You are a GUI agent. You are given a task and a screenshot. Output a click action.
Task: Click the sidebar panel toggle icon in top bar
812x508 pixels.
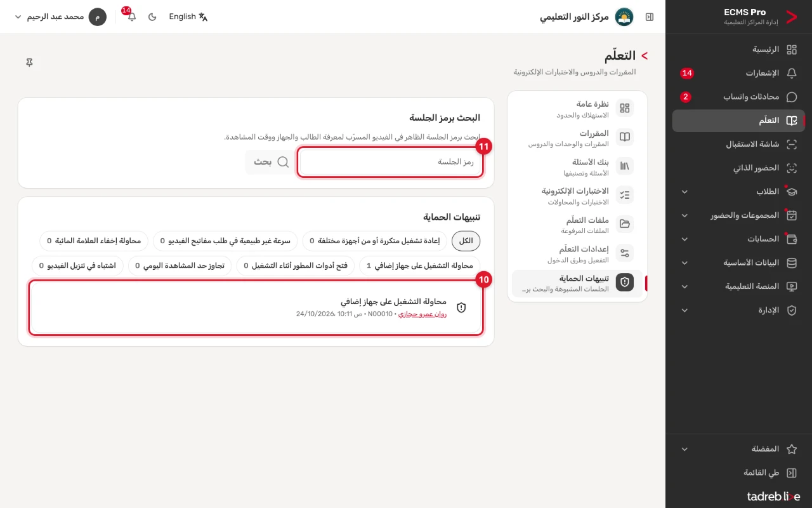[x=650, y=17]
